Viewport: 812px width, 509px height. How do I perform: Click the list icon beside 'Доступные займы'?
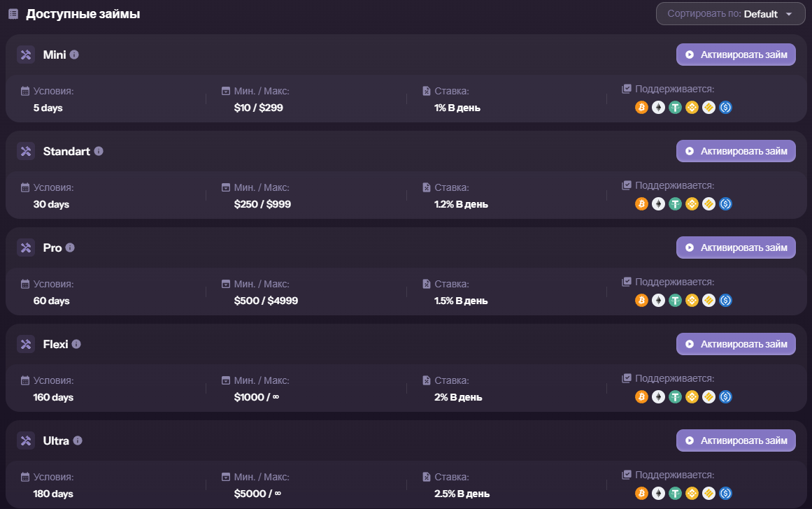pyautogui.click(x=13, y=14)
